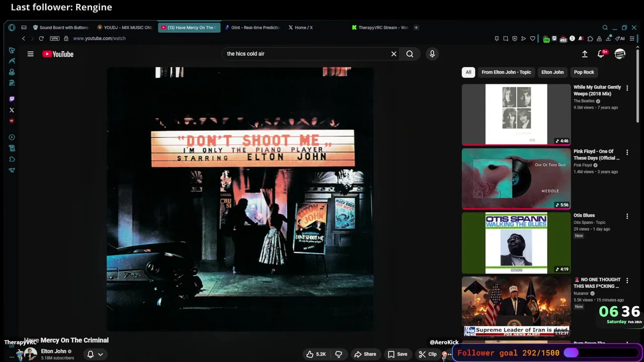
Task: Run search with the magnifier button
Action: point(410,54)
